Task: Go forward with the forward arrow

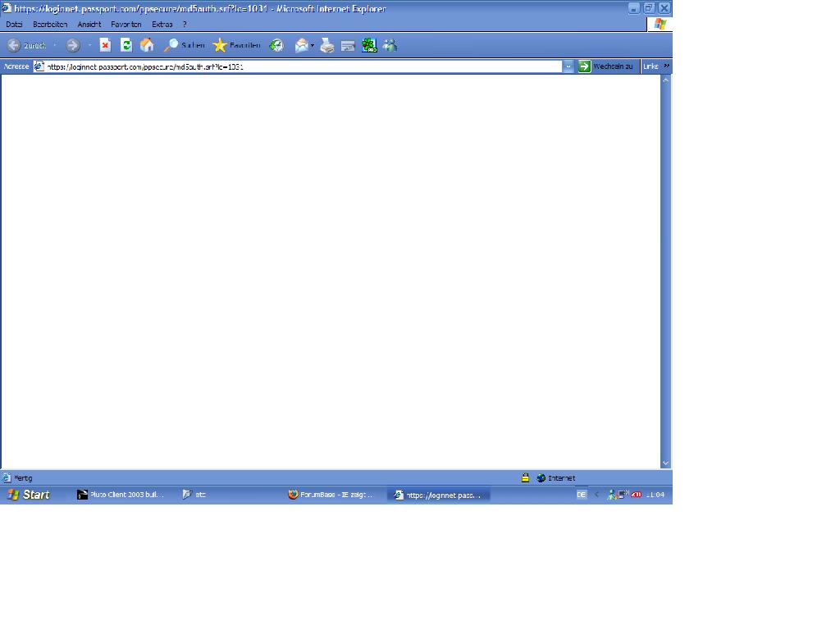Action: (x=73, y=46)
